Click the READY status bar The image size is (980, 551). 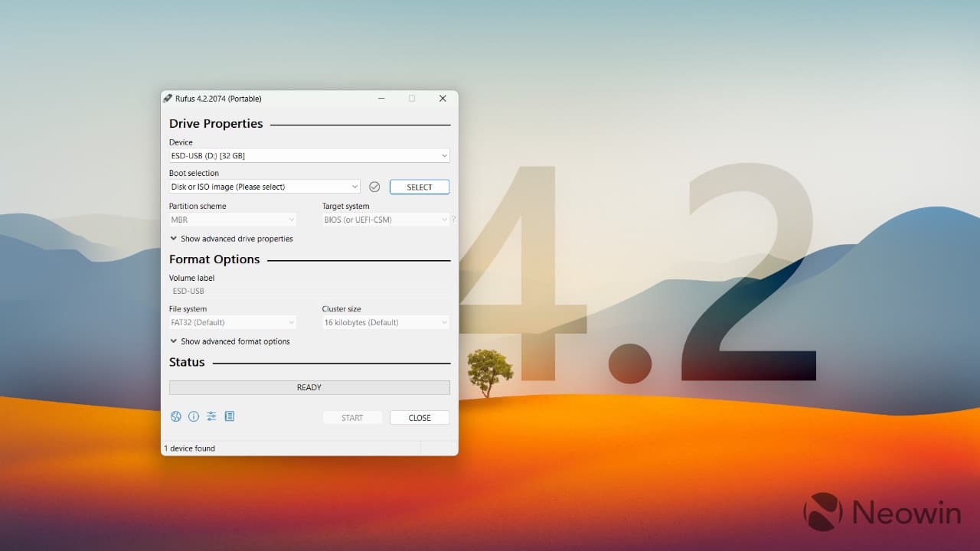[309, 386]
